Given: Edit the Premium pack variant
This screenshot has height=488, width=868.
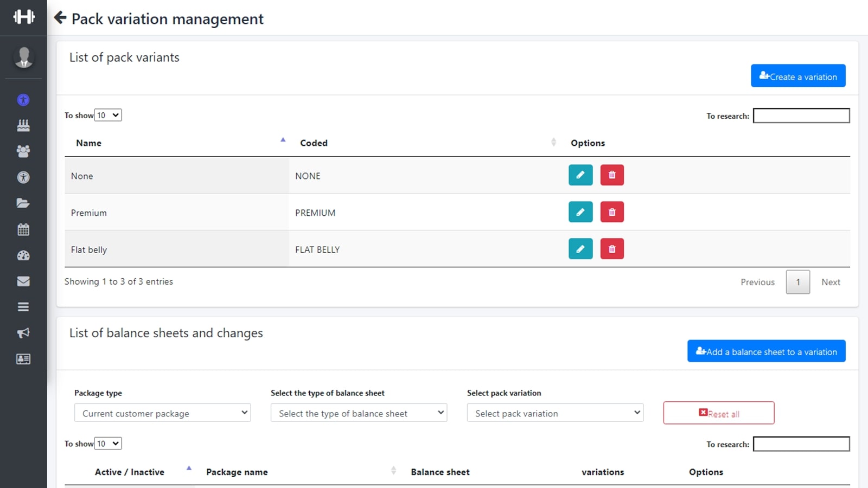Looking at the screenshot, I should coord(580,212).
